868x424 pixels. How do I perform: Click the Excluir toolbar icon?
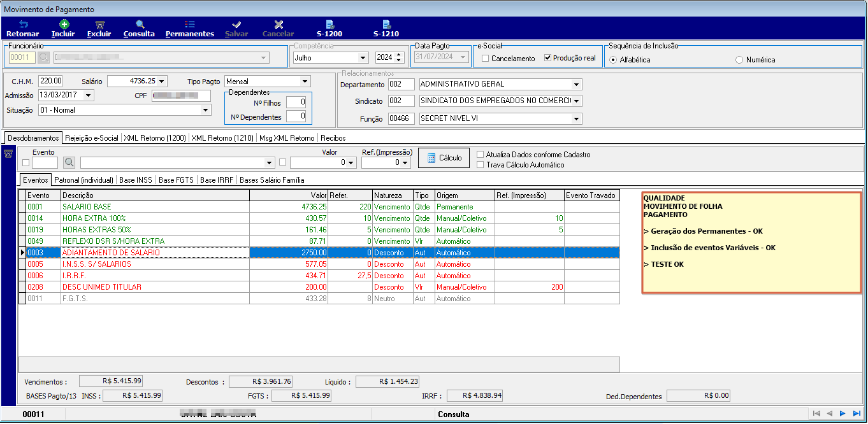click(99, 24)
